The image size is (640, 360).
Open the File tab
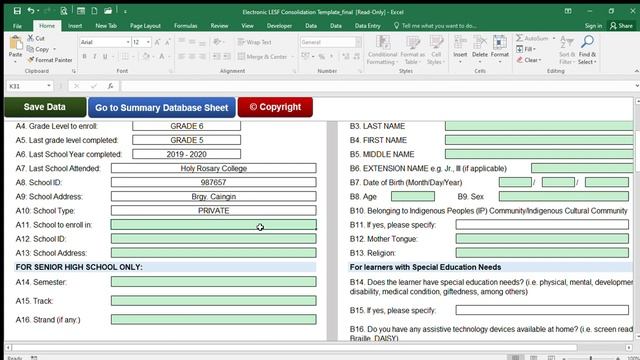[17, 26]
